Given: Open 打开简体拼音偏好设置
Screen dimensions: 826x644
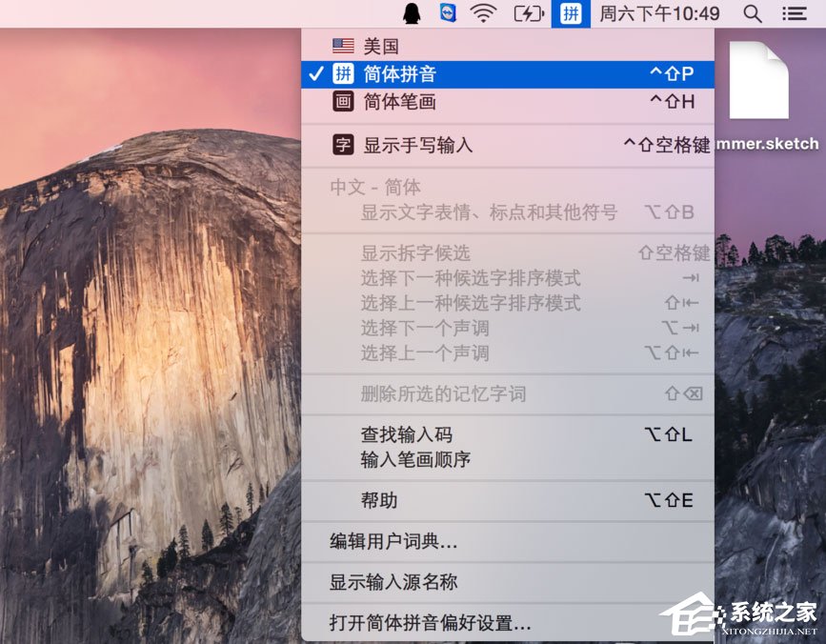Looking at the screenshot, I should pos(428,624).
